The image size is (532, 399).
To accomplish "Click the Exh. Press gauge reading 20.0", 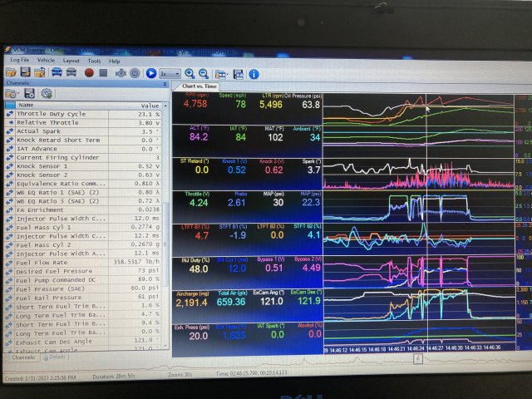I will tap(199, 336).
